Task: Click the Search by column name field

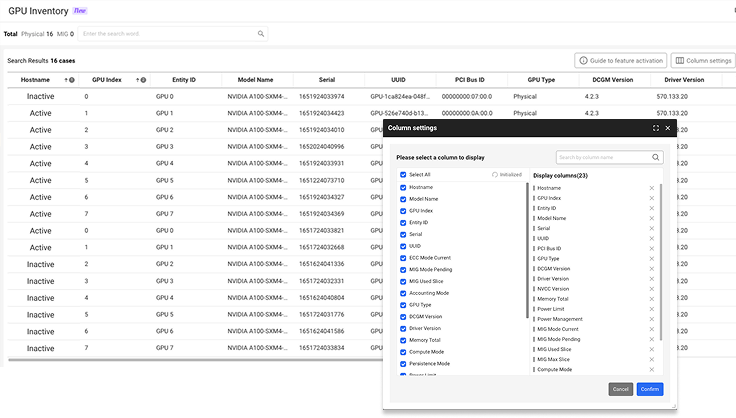Action: point(602,157)
